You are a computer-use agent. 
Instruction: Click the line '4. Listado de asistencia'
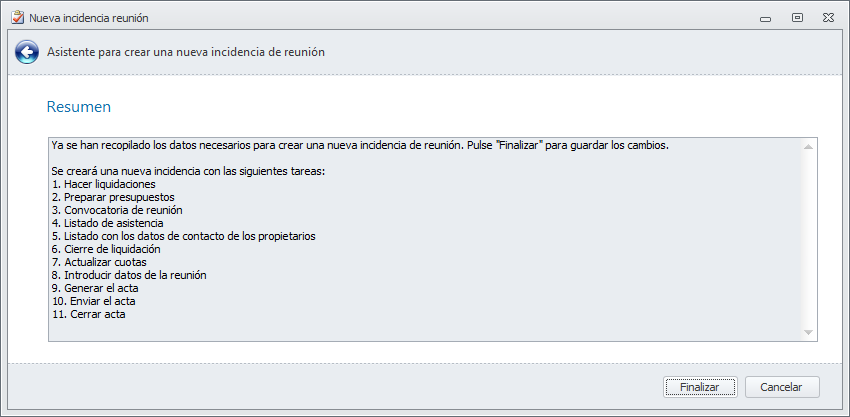[x=107, y=223]
